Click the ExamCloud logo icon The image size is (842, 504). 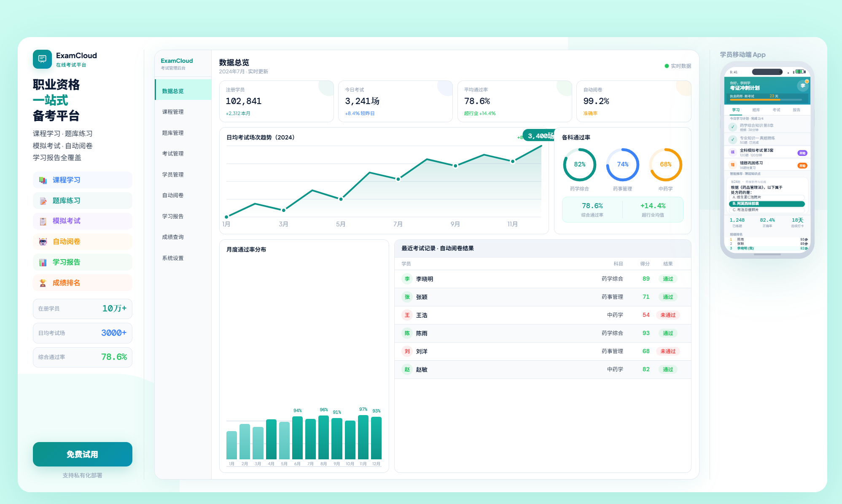click(42, 59)
